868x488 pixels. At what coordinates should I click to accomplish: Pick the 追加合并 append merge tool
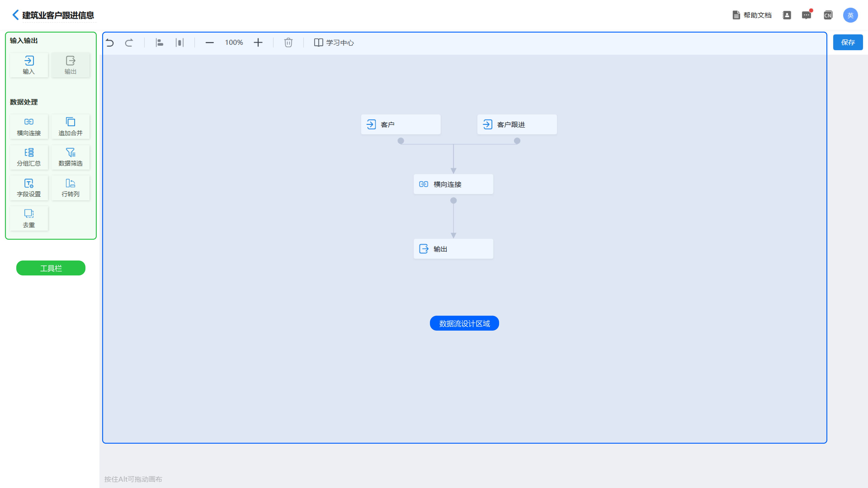[x=71, y=127]
